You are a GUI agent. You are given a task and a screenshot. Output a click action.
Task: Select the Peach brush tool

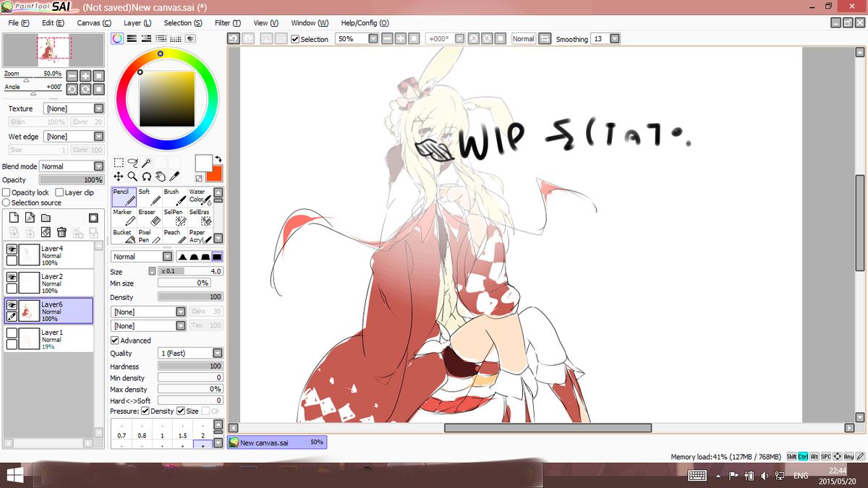pyautogui.click(x=174, y=236)
